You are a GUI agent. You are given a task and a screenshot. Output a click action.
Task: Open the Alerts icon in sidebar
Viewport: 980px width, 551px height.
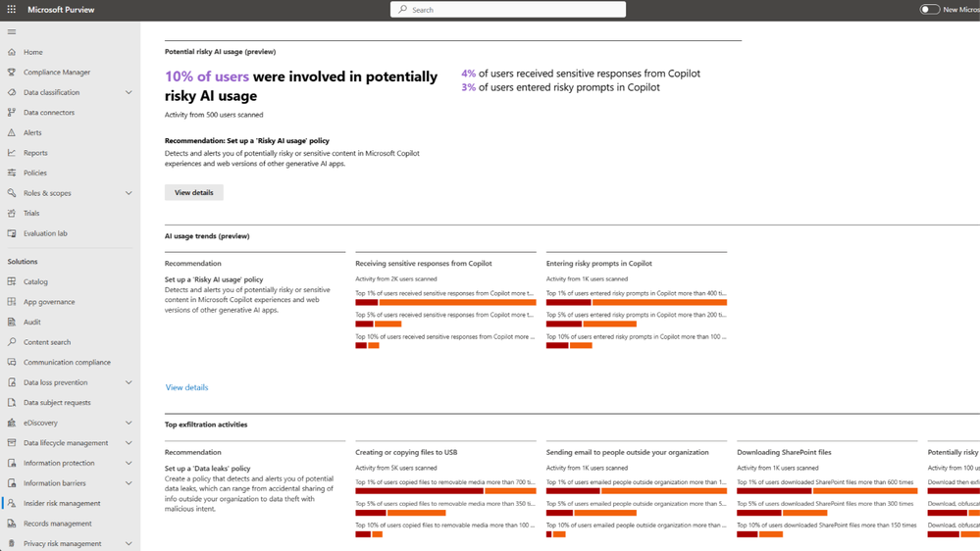[12, 132]
